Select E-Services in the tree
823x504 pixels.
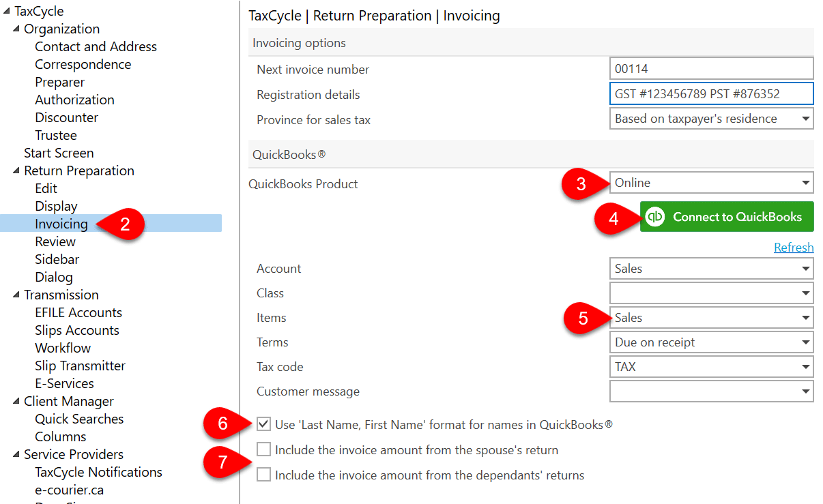pyautogui.click(x=65, y=383)
